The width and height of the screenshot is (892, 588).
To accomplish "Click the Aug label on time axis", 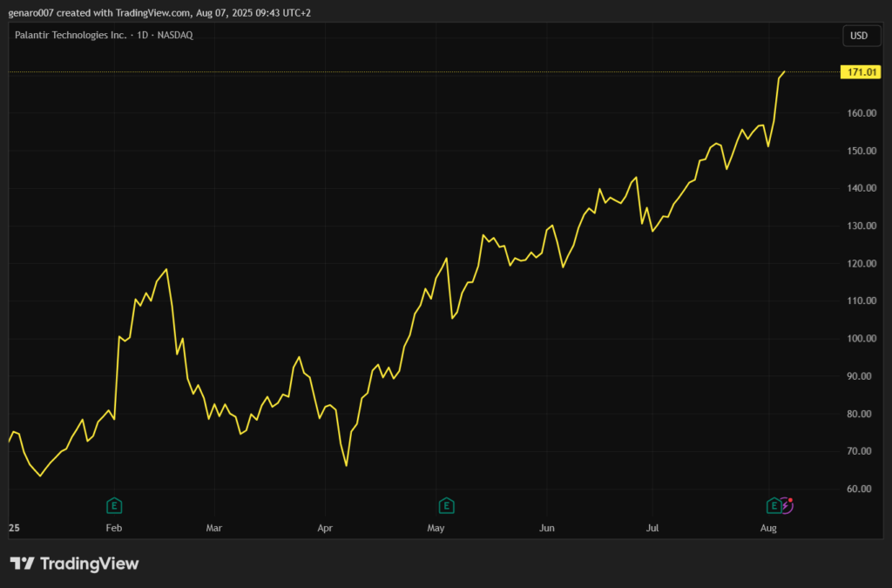I will [768, 528].
